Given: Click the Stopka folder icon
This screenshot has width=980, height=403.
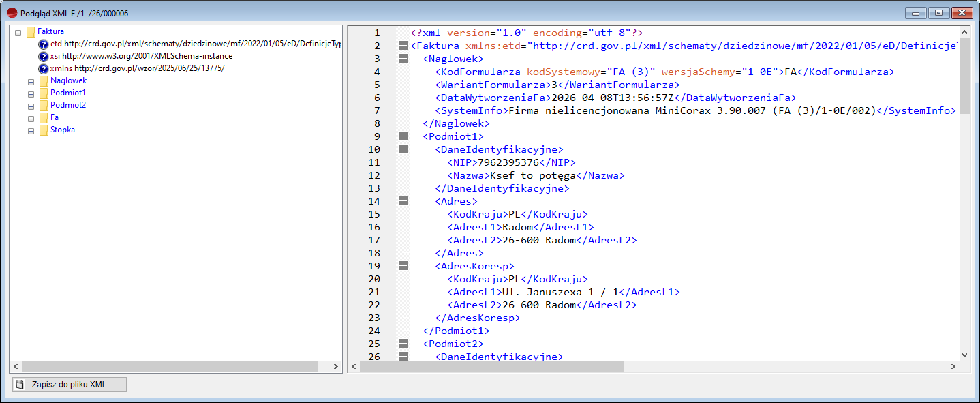Looking at the screenshot, I should 44,130.
